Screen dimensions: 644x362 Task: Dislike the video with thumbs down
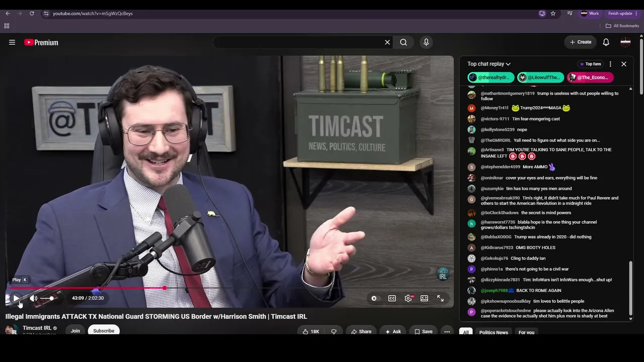[x=334, y=331]
